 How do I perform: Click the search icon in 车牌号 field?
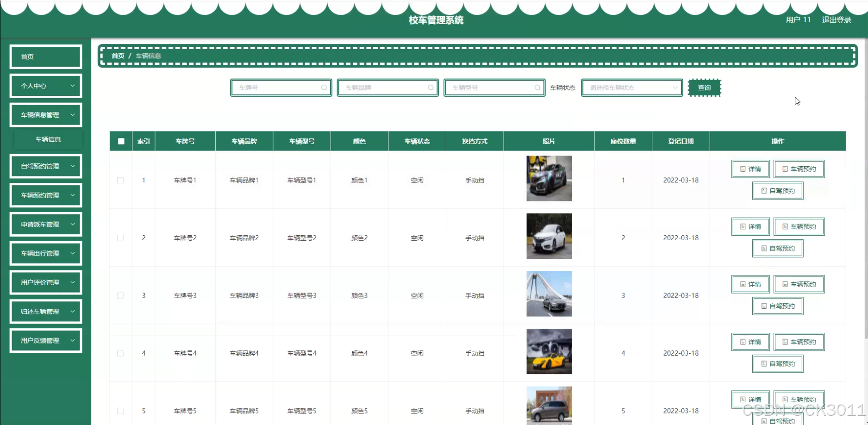(x=324, y=87)
